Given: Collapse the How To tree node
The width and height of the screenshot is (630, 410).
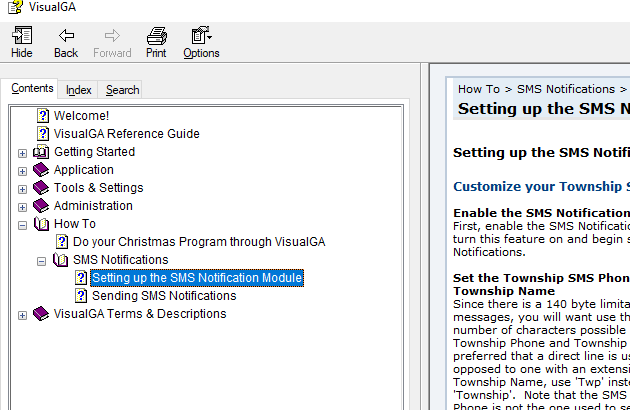Looking at the screenshot, I should [x=23, y=225].
